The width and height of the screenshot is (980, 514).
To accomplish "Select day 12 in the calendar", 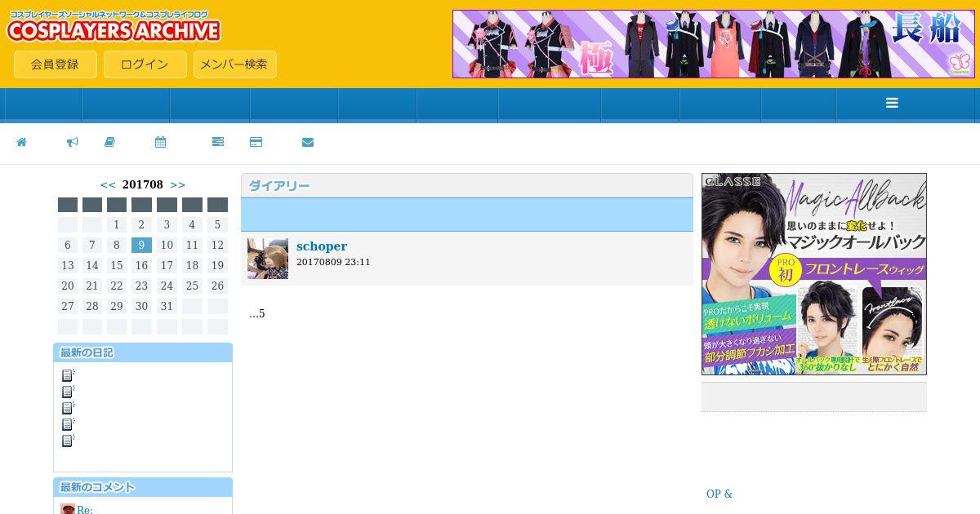I will point(217,245).
